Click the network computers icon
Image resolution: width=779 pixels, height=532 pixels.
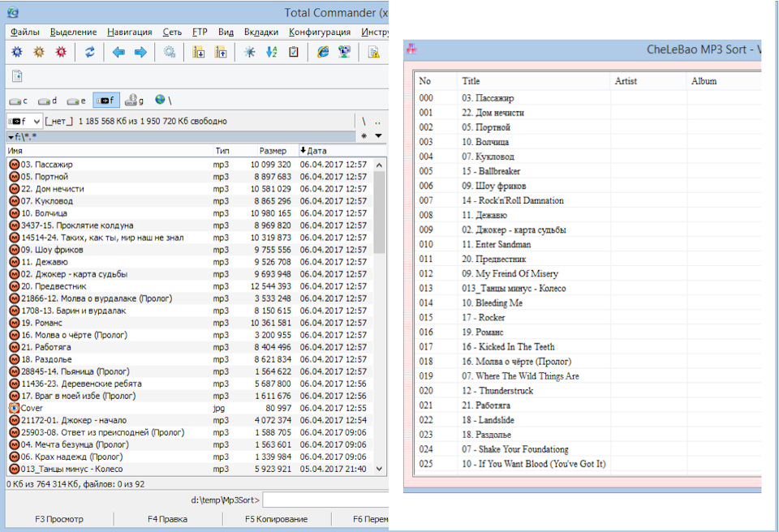click(344, 52)
